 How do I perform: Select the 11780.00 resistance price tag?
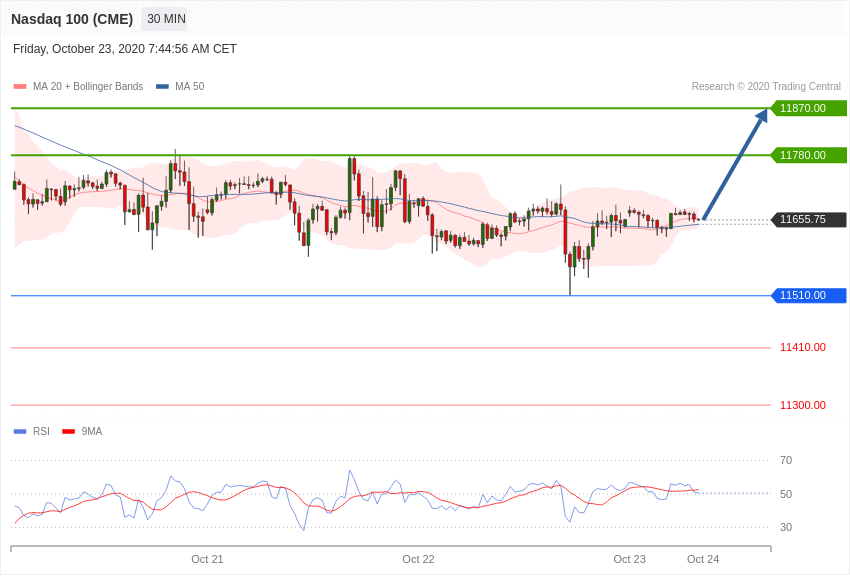[x=808, y=156]
